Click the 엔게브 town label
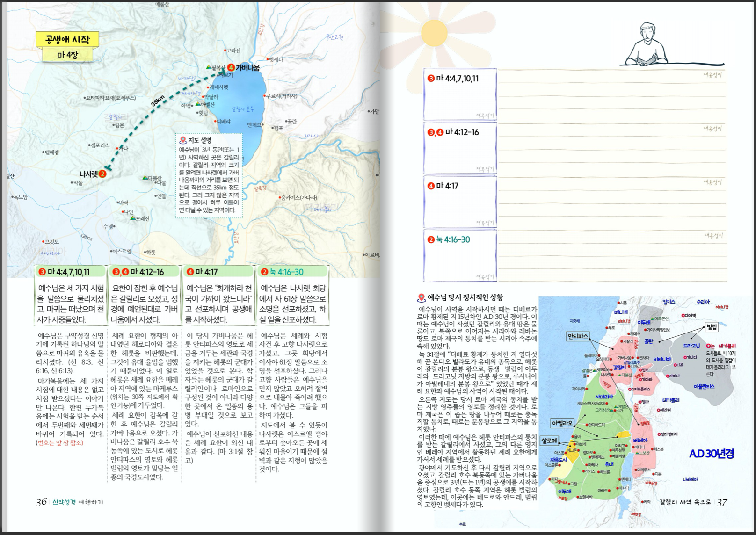The image size is (756, 535). [254, 125]
